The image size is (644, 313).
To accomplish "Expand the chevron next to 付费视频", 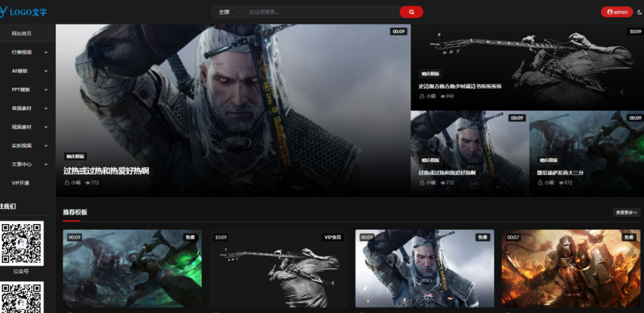I will pos(45,52).
